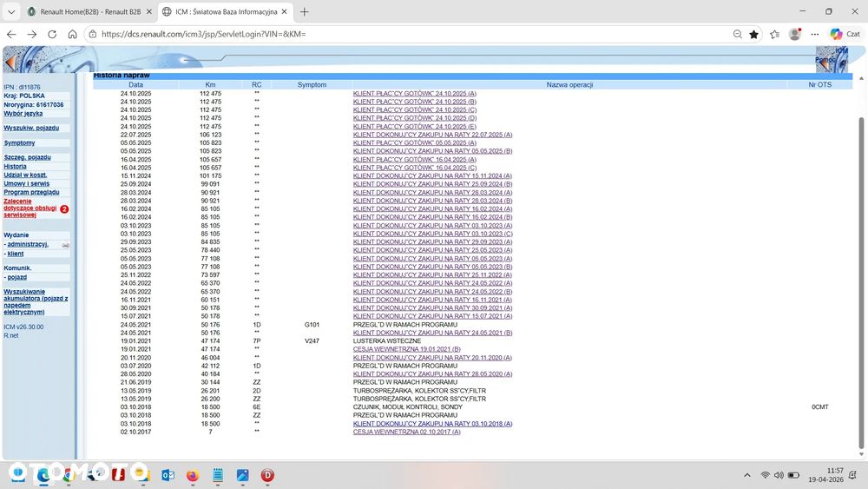Click the Nazwa operacji column header
This screenshot has width=868, height=489.
tap(569, 85)
